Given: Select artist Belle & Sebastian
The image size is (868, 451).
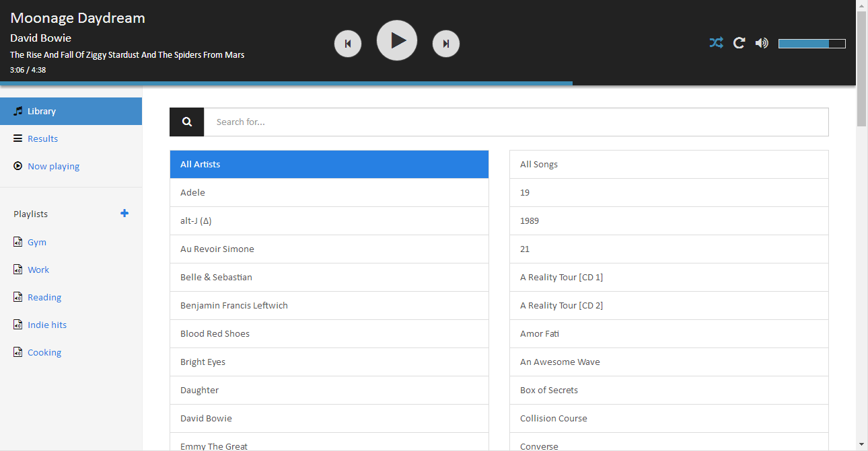Looking at the screenshot, I should [x=329, y=277].
